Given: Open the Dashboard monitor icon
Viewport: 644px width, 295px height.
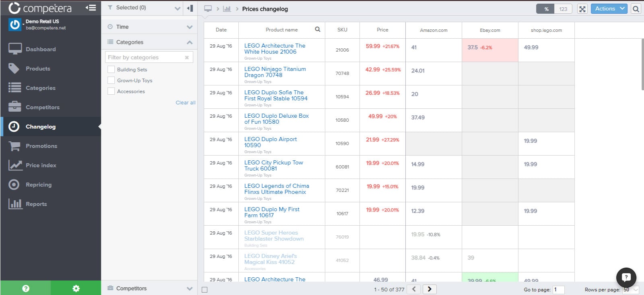Looking at the screenshot, I should (15, 49).
